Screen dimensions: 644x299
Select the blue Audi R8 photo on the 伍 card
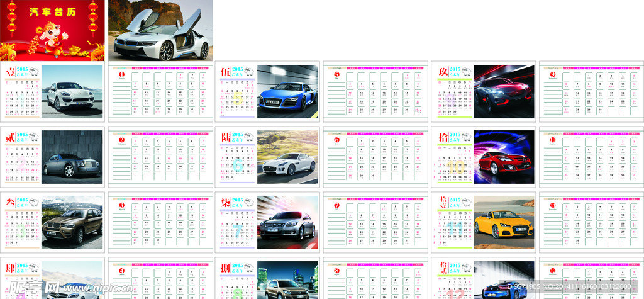[287, 91]
